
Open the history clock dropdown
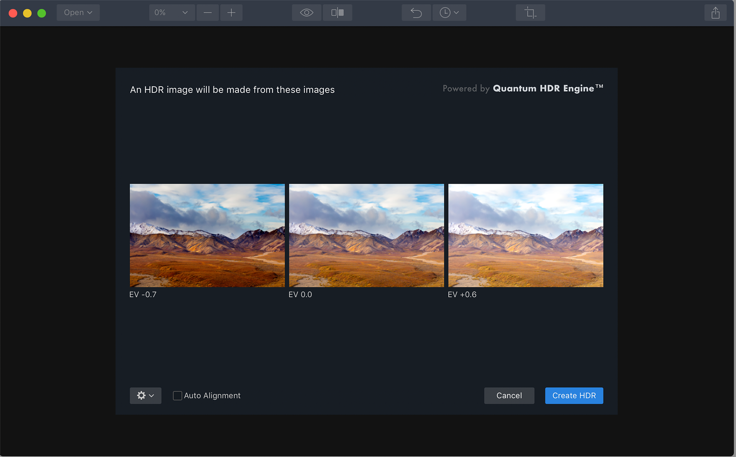coord(449,13)
